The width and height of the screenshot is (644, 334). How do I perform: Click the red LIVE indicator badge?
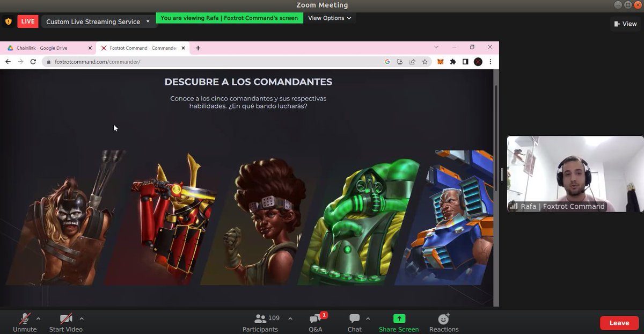point(28,21)
